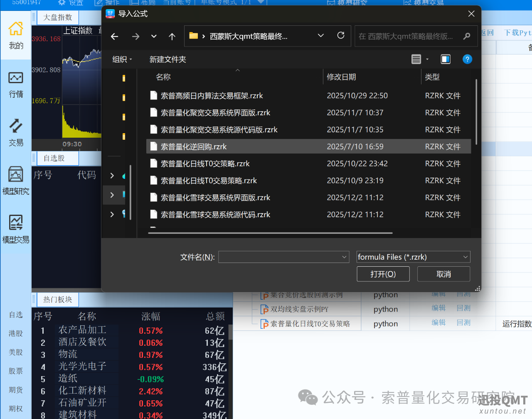The width and height of the screenshot is (532, 419).
Task: Open the change view dropdown arrow
Action: tap(427, 59)
